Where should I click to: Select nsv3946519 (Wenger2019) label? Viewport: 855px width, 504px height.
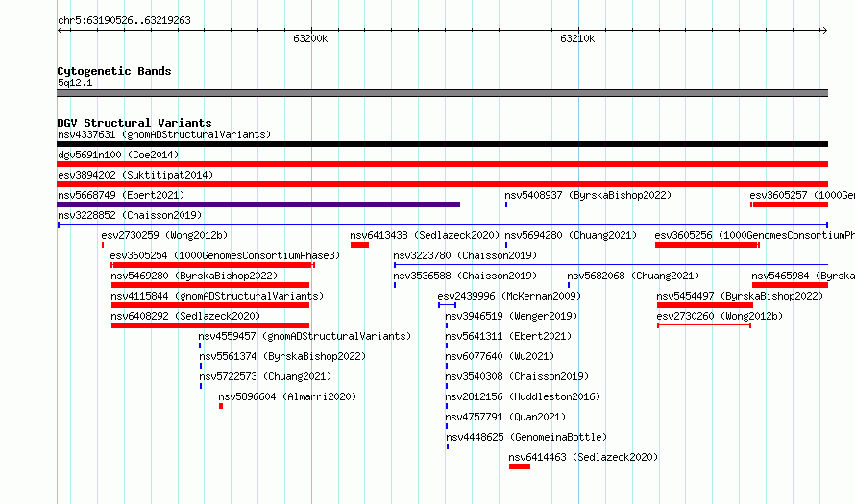pos(511,316)
